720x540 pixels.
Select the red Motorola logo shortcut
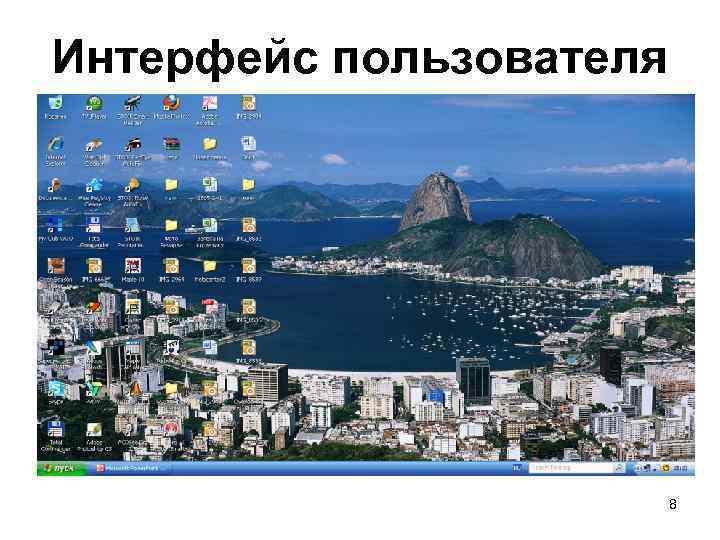[171, 429]
